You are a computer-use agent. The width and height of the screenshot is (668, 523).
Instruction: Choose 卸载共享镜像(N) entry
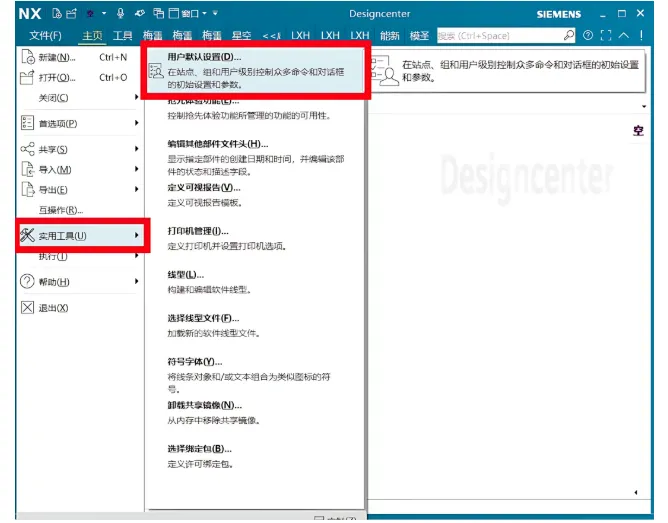[256, 412]
